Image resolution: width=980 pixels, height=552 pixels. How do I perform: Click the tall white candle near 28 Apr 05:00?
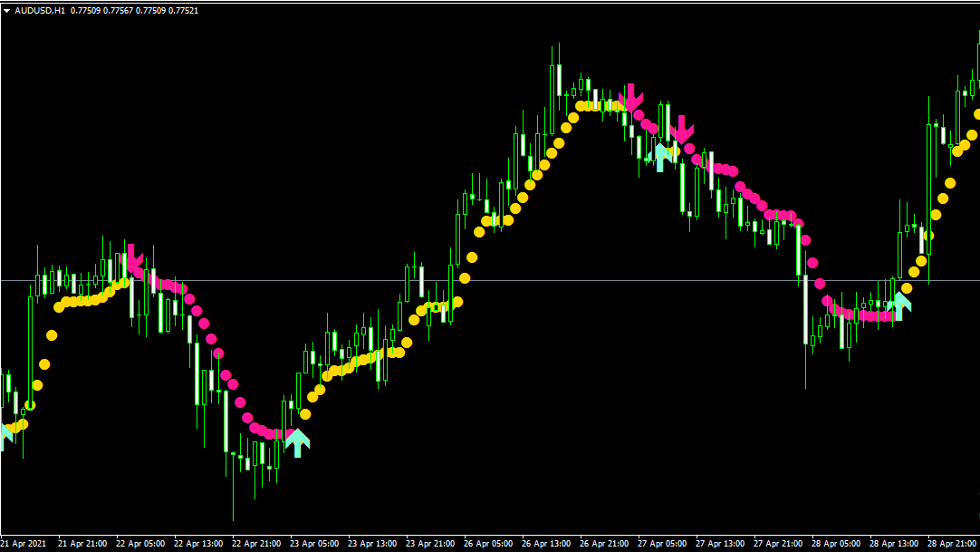[x=805, y=310]
